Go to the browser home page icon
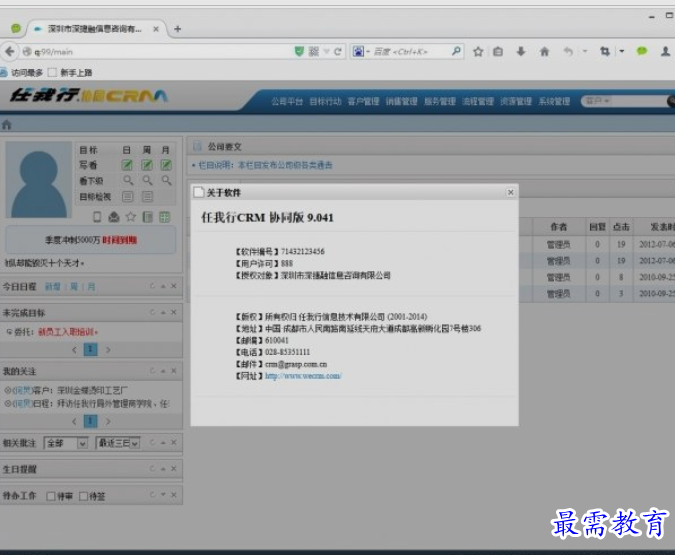Screen dimensions: 675x555 (544, 52)
